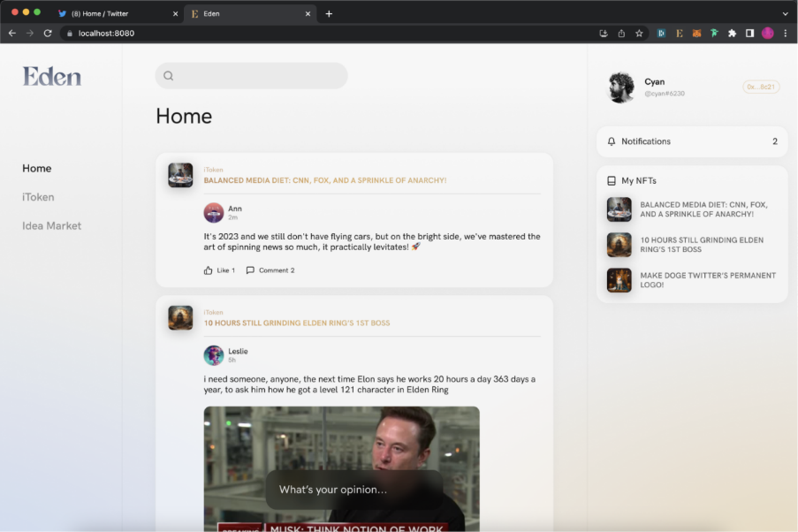Open Balanced Media Diet post title
798x532 pixels.
324,180
